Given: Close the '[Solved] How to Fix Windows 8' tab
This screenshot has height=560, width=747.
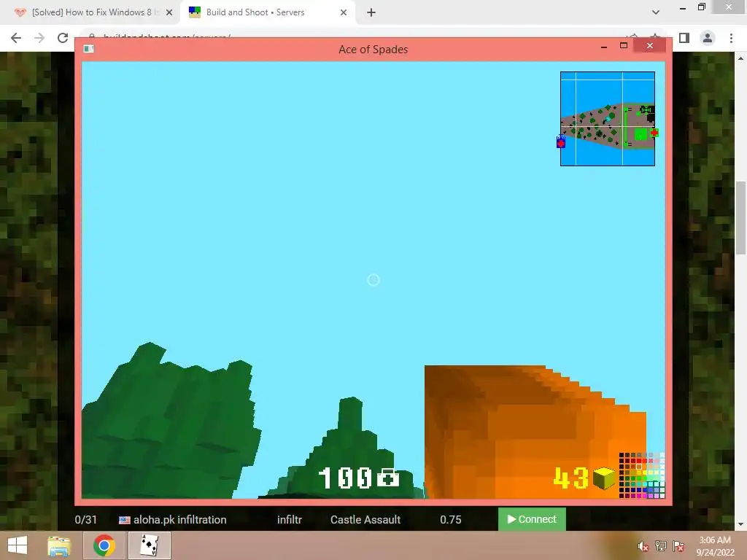Looking at the screenshot, I should tap(169, 12).
